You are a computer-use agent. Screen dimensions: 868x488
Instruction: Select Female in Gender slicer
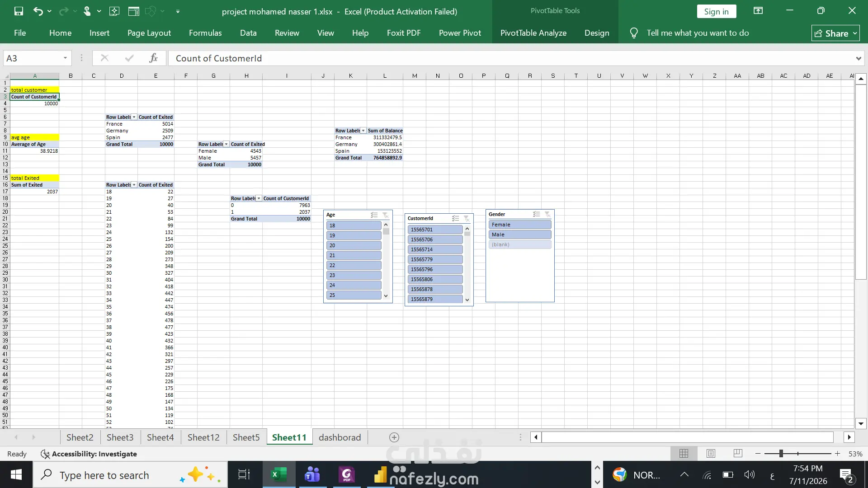(x=520, y=225)
